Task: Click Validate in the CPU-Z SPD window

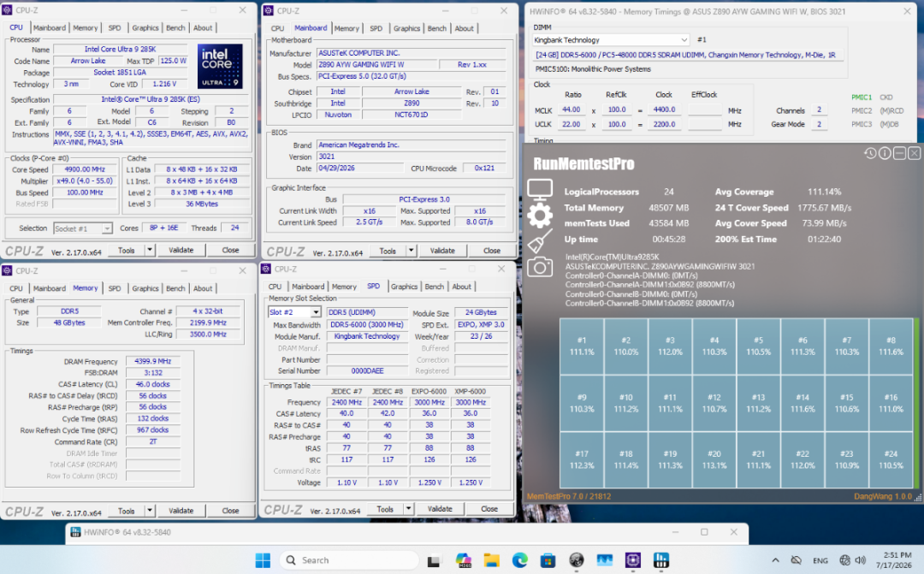Action: click(441, 509)
